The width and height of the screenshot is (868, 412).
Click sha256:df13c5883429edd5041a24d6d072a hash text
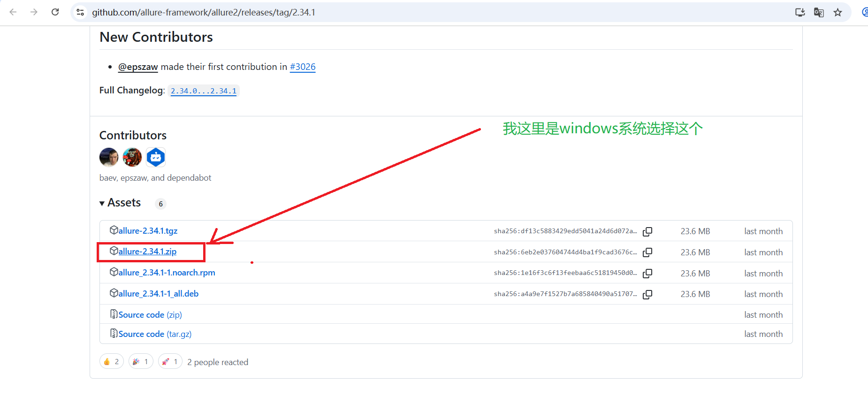pyautogui.click(x=565, y=231)
